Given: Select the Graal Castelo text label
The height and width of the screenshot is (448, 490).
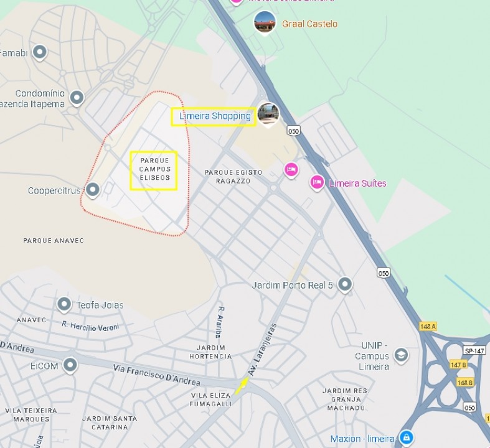Looking at the screenshot, I should [x=309, y=24].
